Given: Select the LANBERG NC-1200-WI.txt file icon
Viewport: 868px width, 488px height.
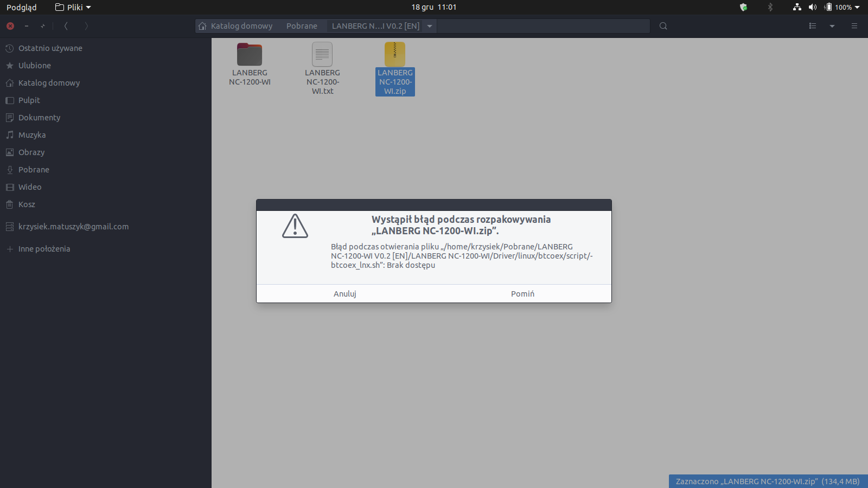Looking at the screenshot, I should click(322, 54).
